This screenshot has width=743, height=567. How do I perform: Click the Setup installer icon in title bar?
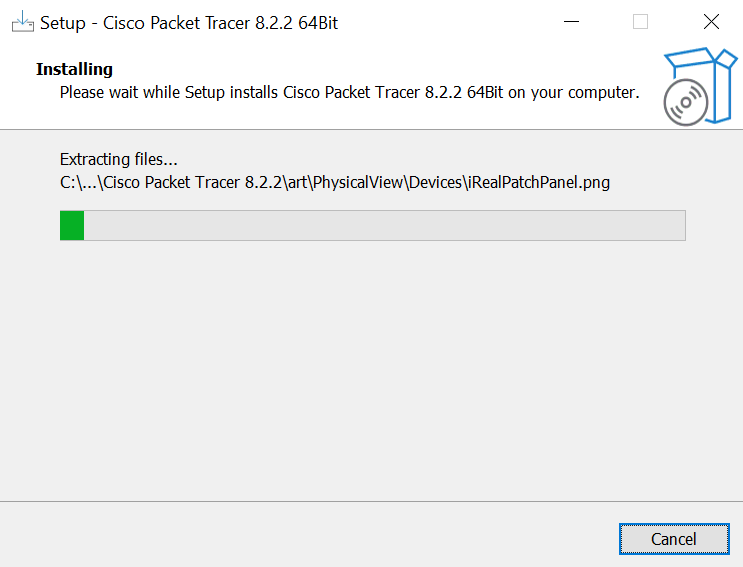coord(22,22)
